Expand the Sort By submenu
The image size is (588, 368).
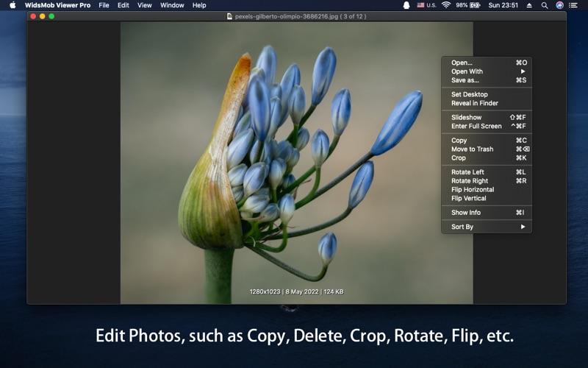(x=487, y=227)
